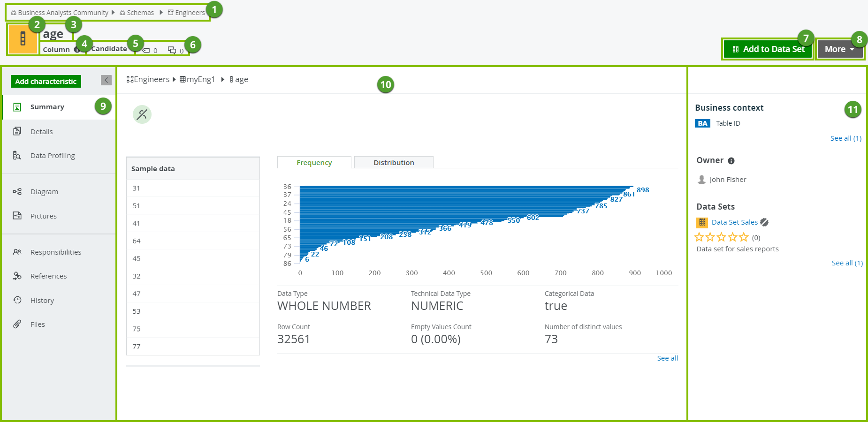Click the orange column asset type icon
Screen dimensions: 868x422
pyautogui.click(x=23, y=39)
